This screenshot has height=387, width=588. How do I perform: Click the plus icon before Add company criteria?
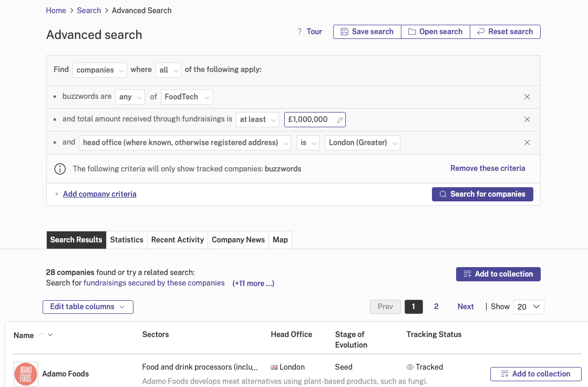pyautogui.click(x=57, y=194)
